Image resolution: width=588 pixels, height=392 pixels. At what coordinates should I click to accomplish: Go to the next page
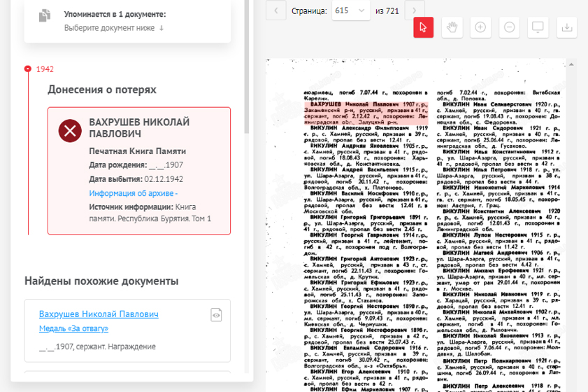[415, 10]
